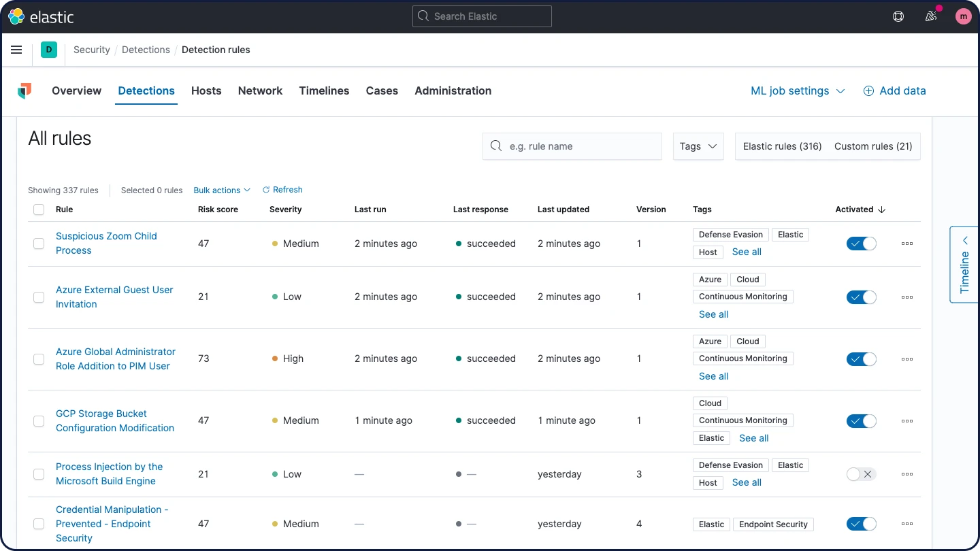This screenshot has height=551, width=980.
Task: Go to the Administration tab
Action: 453,91
